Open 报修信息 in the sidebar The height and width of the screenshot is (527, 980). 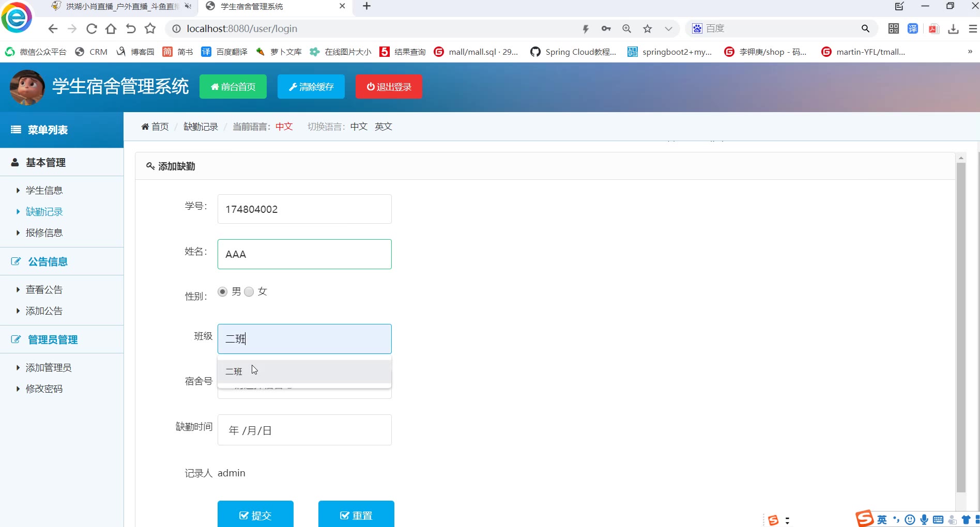point(44,233)
